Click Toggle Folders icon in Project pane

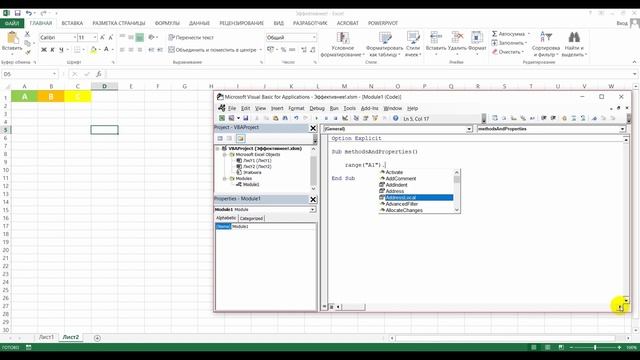[x=240, y=138]
